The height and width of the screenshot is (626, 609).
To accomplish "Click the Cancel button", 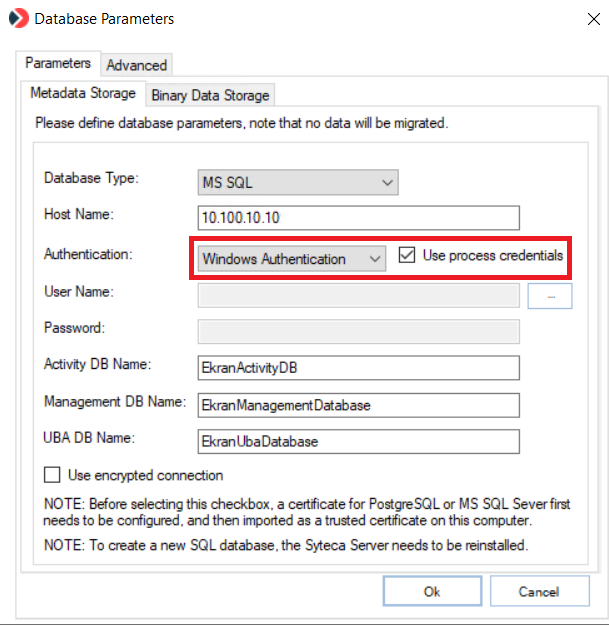I will tap(538, 591).
